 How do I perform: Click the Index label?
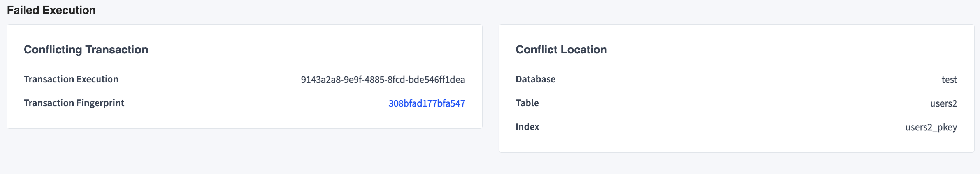[527, 127]
